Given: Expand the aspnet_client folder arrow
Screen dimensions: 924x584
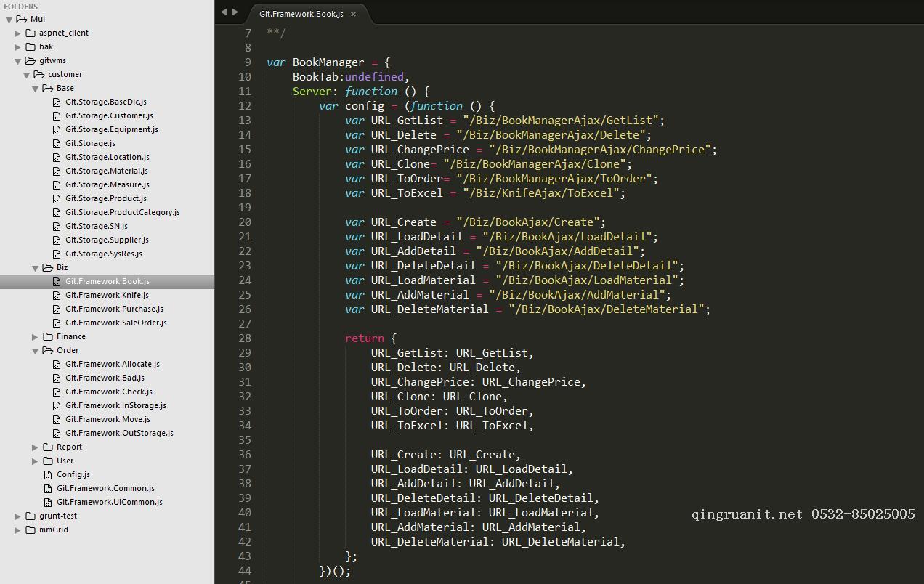Looking at the screenshot, I should coord(17,33).
